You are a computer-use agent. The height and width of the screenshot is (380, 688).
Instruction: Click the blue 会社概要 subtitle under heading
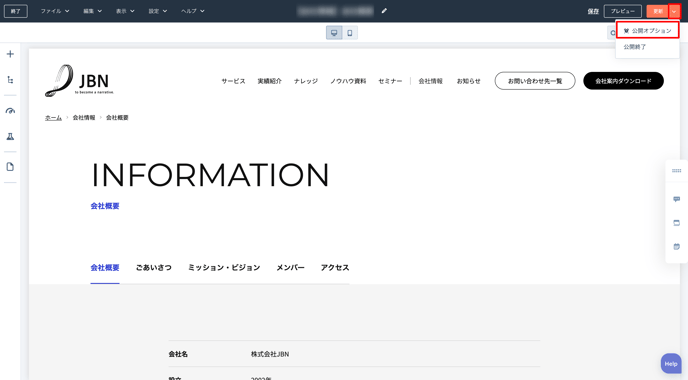(x=105, y=206)
